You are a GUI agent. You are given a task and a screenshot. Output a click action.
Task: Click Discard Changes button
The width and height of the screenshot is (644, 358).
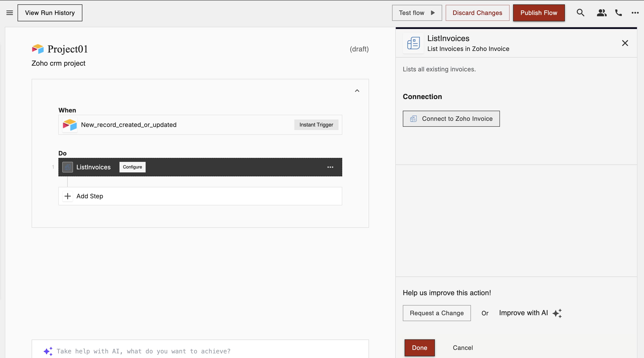(477, 13)
